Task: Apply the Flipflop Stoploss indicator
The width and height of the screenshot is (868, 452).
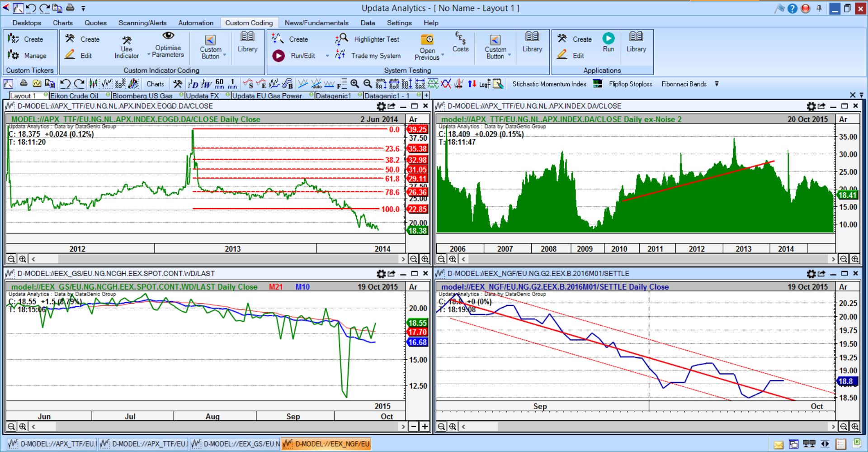Action: coord(631,84)
